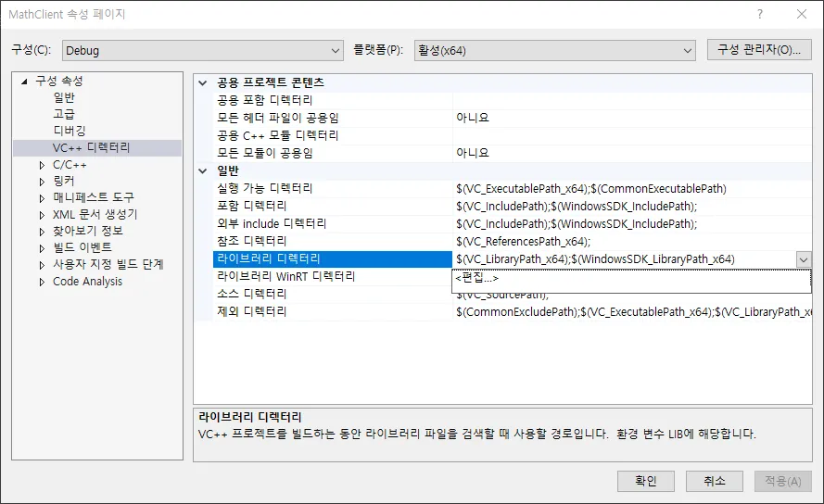Click the $(VC_ReferencesPath_x64) value cell
The image size is (824, 504).
click(632, 242)
